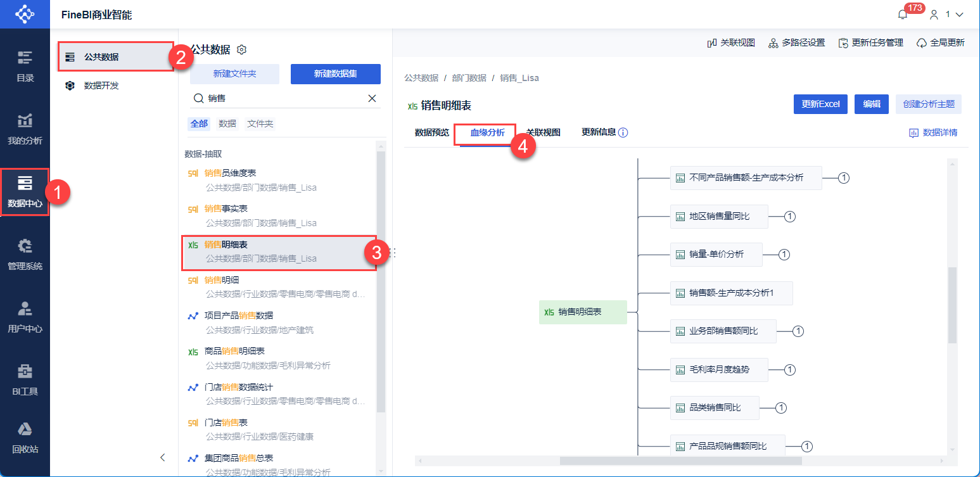Expand the circled 1 after 毛利率月度趋势
Image resolution: width=980 pixels, height=477 pixels.
(x=790, y=369)
